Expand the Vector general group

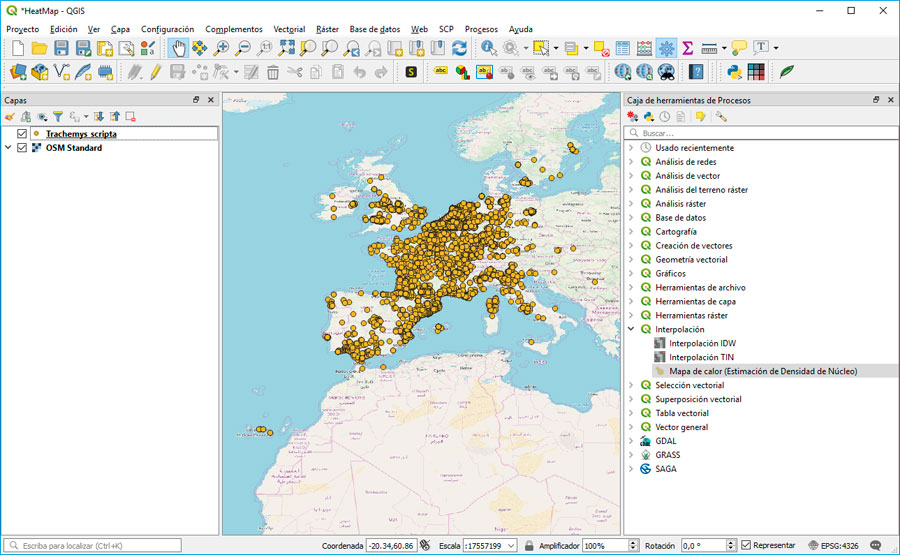pyautogui.click(x=631, y=427)
